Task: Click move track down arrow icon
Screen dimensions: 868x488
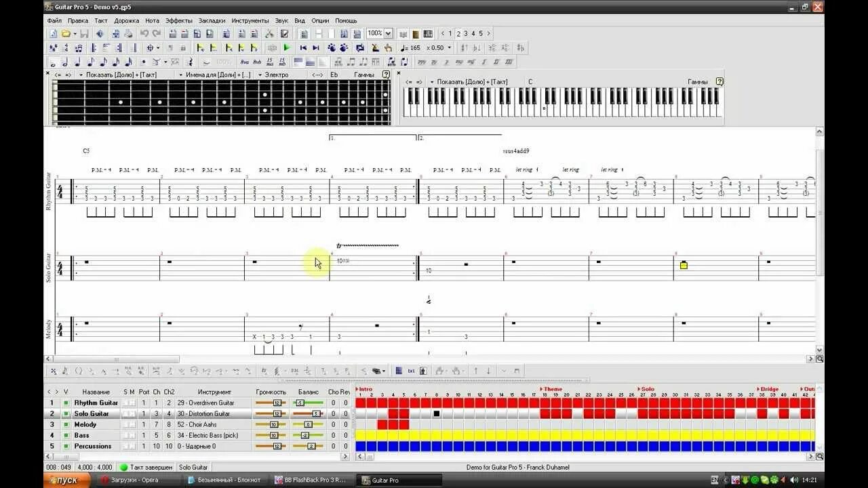Action: point(488,371)
